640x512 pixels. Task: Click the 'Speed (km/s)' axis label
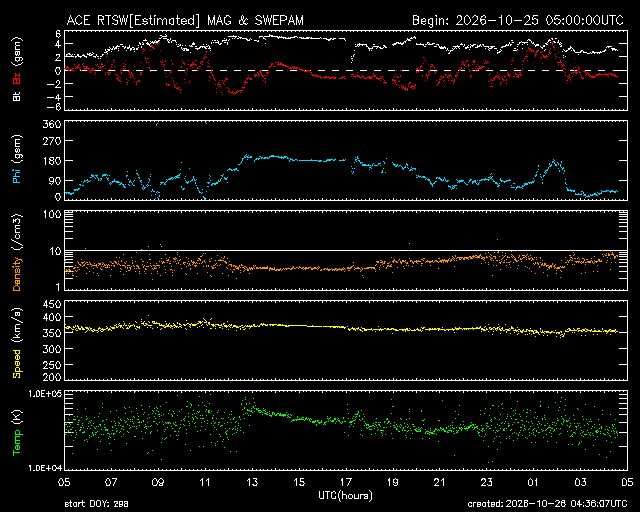pos(17,343)
